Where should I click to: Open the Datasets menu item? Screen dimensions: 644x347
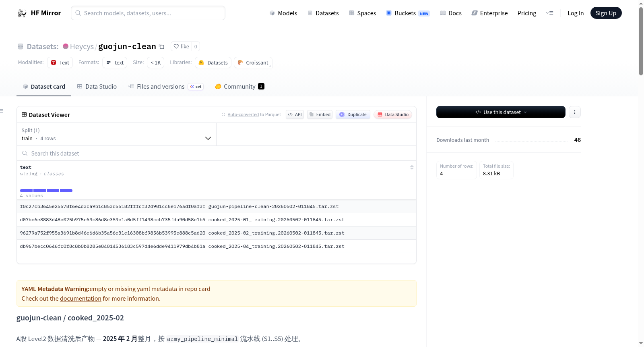(x=323, y=13)
